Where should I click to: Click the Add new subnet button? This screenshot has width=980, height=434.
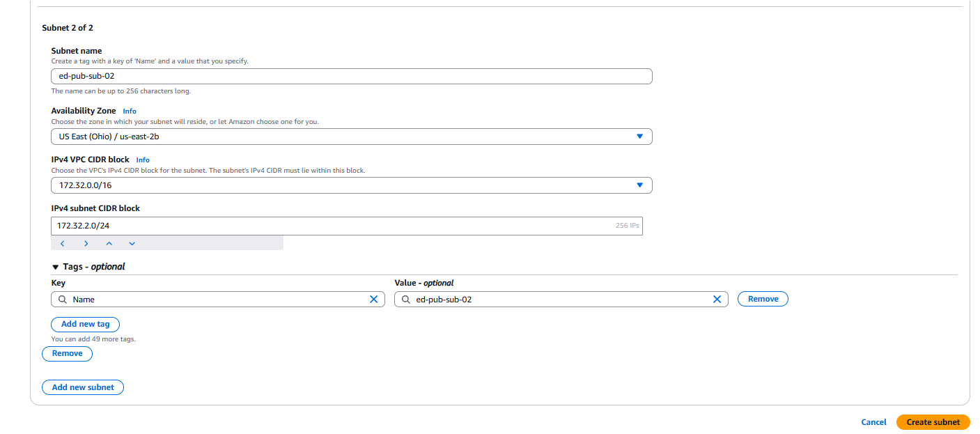83,387
